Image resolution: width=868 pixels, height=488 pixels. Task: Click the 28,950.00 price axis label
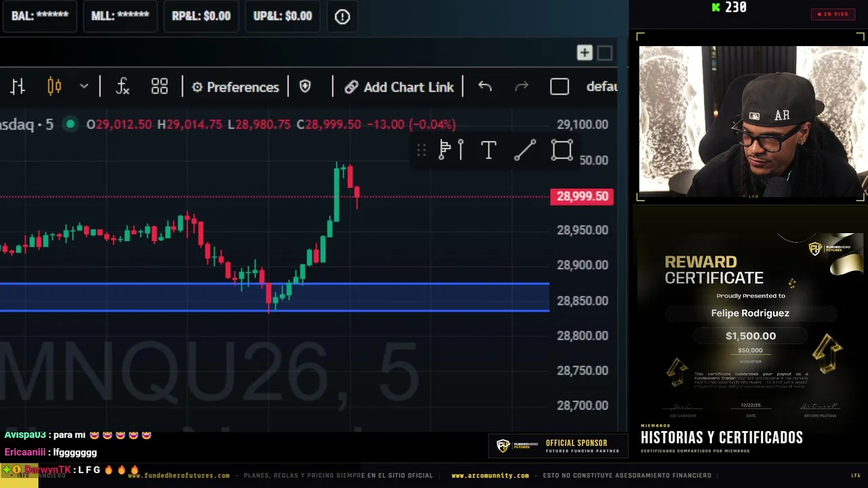[583, 230]
